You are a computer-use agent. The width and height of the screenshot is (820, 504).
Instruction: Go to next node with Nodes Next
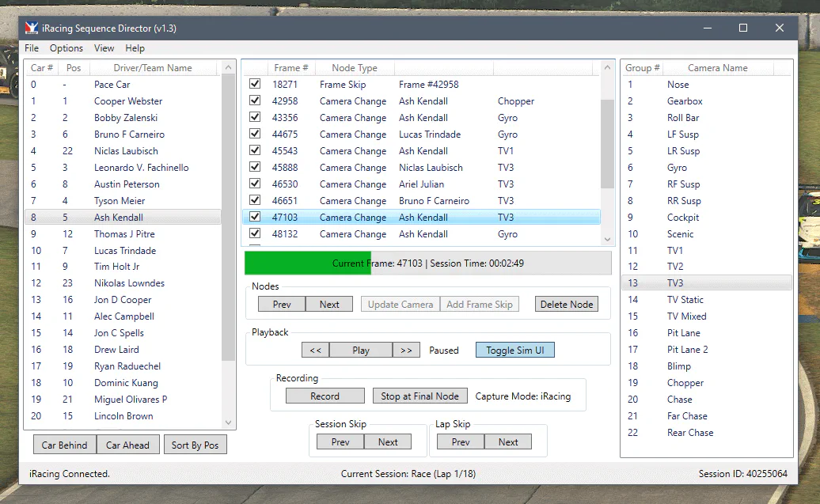[x=329, y=305]
